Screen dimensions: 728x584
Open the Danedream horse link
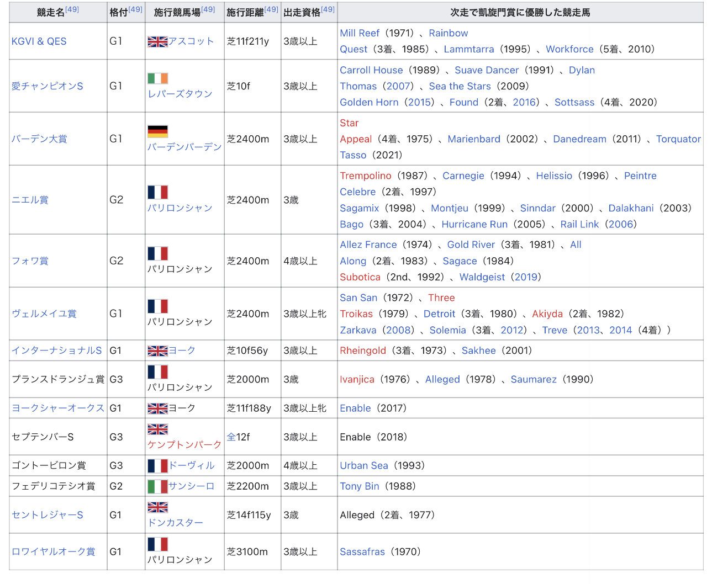(x=579, y=139)
